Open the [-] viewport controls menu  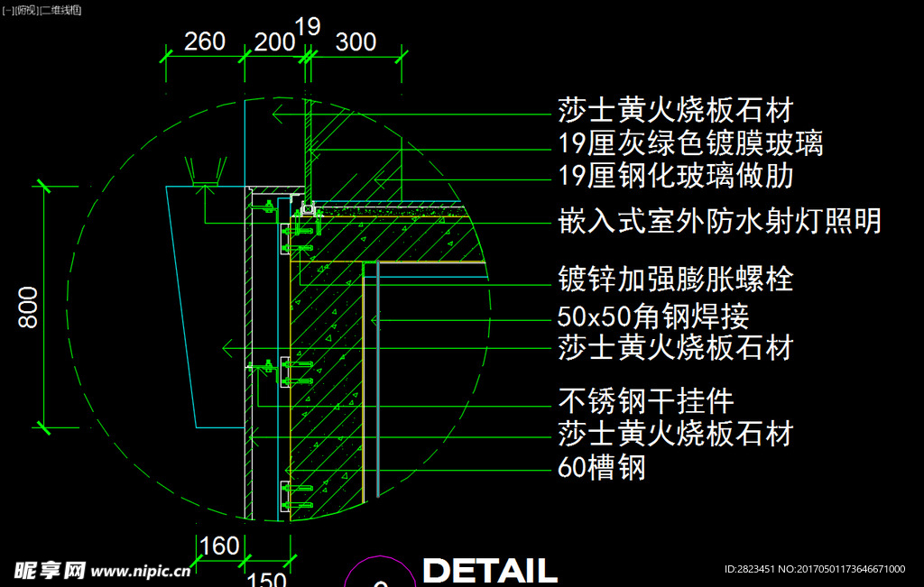pos(7,10)
